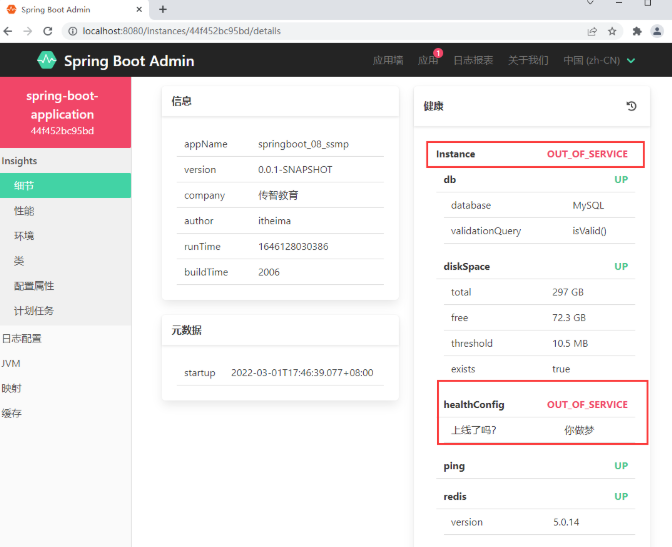Go back with browser back arrow
Screen dimensions: 672x547
pos(8,31)
